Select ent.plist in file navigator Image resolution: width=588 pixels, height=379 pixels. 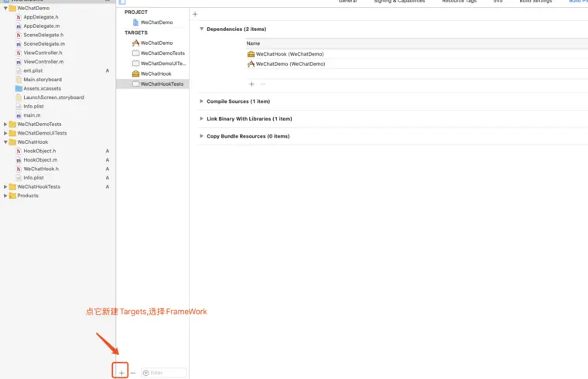[33, 70]
